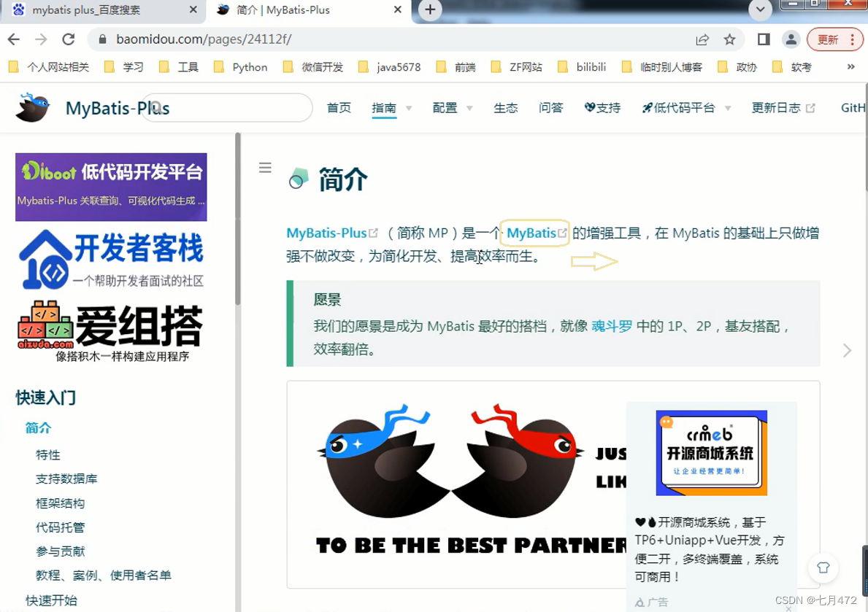Screen dimensions: 868x612
Task: Open the Chrome profile avatar icon
Action: click(791, 39)
